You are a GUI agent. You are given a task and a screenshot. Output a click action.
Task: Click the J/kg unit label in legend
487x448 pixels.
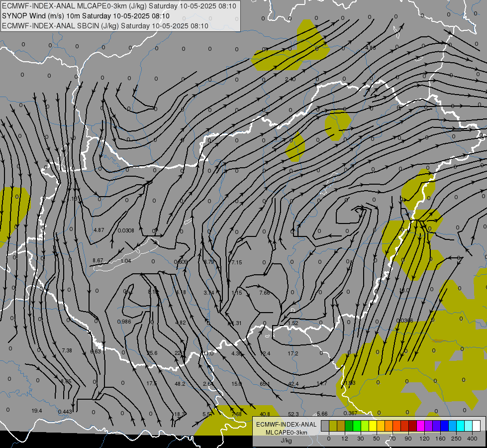point(286,441)
